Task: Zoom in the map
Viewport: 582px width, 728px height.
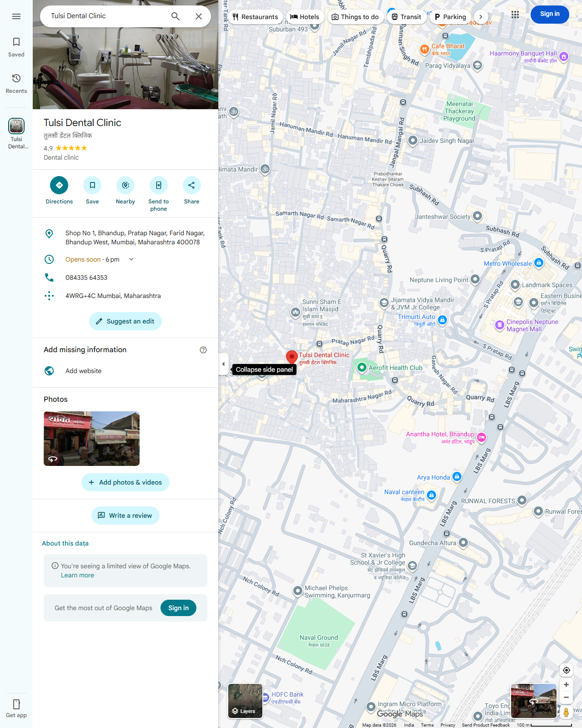Action: click(566, 685)
